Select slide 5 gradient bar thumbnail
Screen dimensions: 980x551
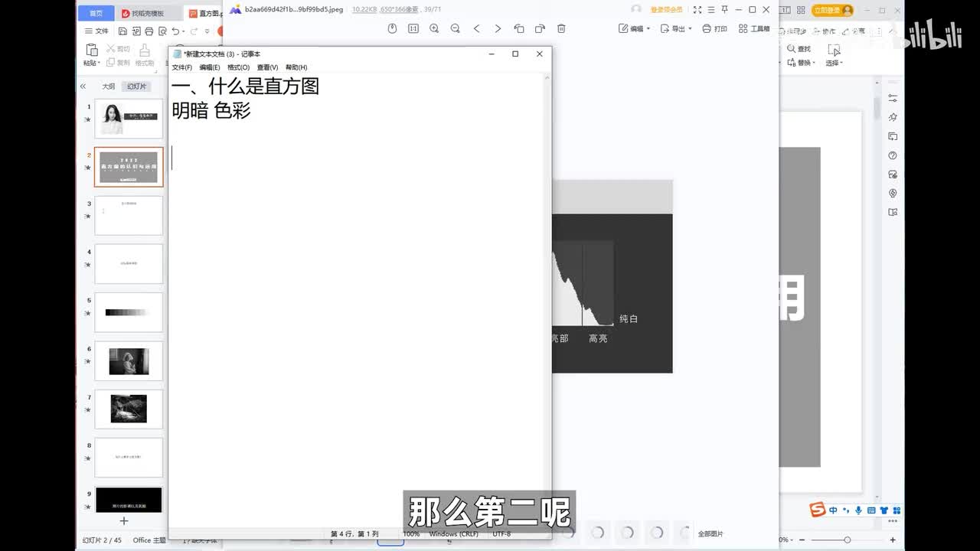pyautogui.click(x=129, y=312)
